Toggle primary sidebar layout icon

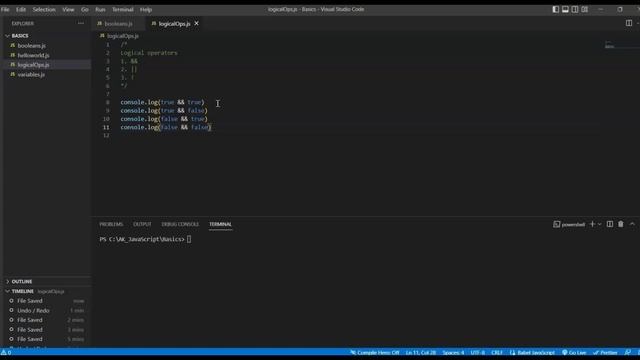tap(556, 9)
